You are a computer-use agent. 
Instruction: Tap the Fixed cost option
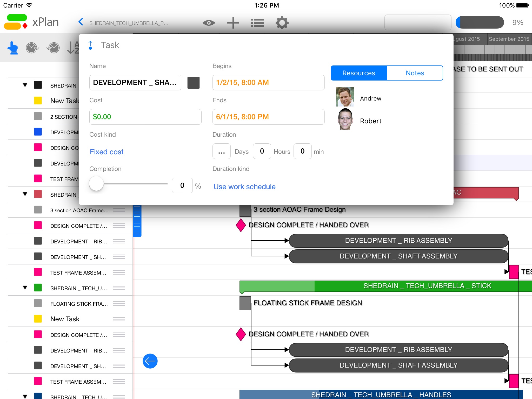coord(107,152)
